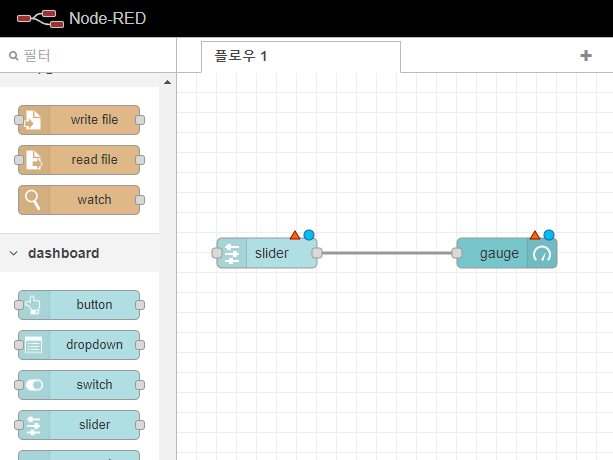Click the palette scroll up arrow
The height and width of the screenshot is (460, 613).
tap(167, 82)
